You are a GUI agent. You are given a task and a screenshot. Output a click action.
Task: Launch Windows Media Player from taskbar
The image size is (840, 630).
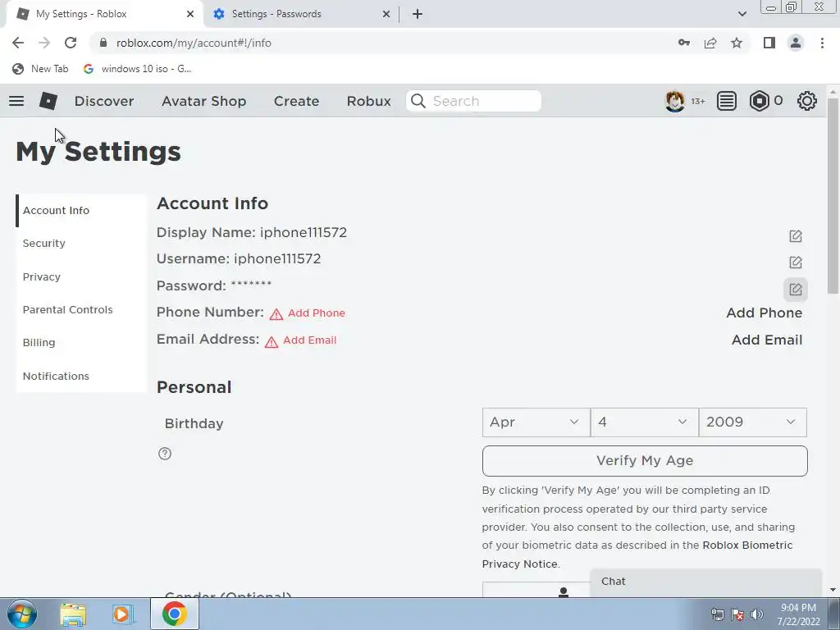click(122, 614)
